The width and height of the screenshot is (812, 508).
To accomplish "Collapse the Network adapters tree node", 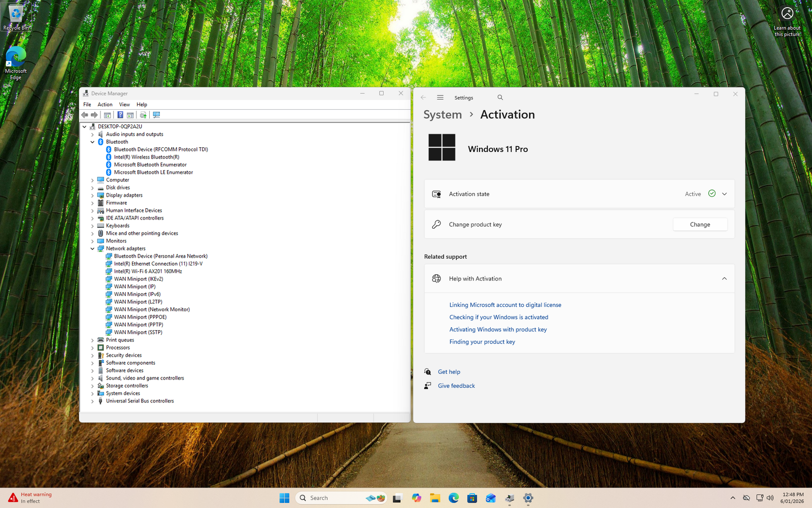I will point(92,249).
